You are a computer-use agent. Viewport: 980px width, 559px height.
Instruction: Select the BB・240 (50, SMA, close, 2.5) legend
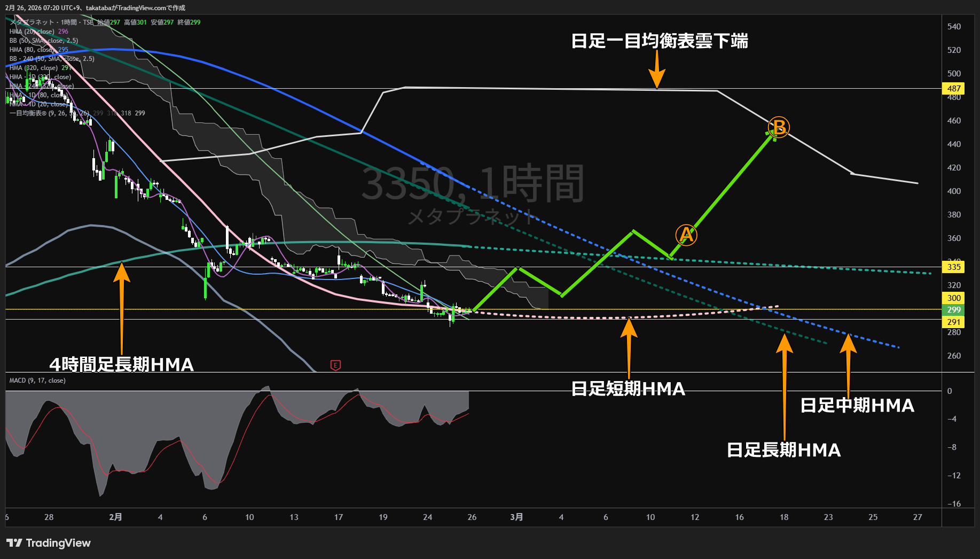click(x=52, y=59)
